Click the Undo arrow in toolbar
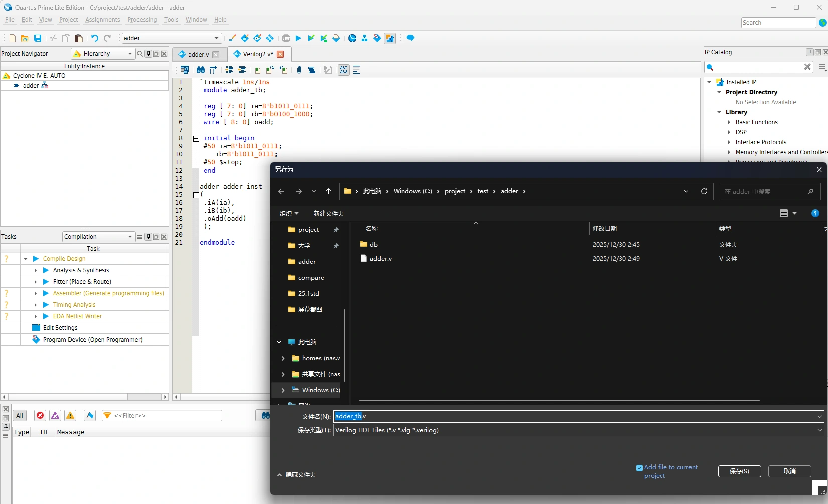Screen dimensions: 828x504 [x=94, y=38]
